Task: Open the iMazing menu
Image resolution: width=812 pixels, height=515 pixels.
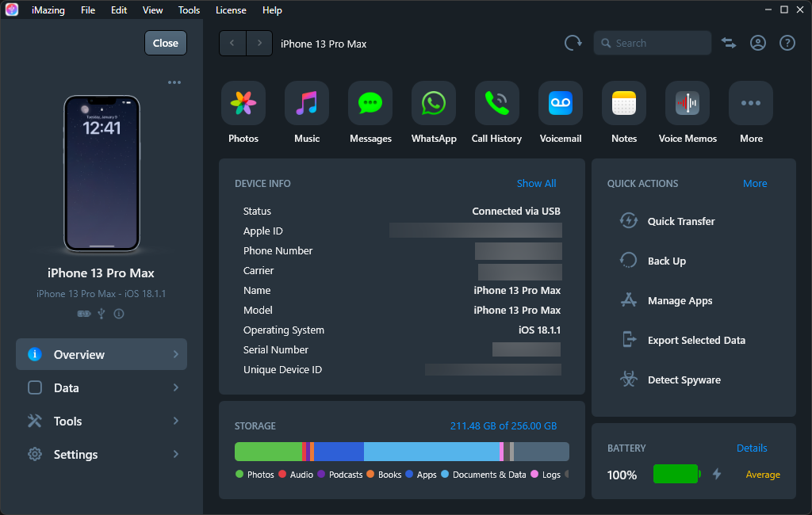Action: [48, 10]
